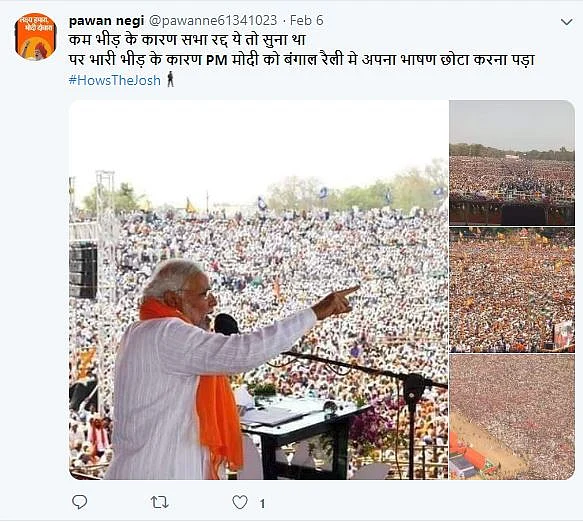The image size is (583, 522).
Task: Click the soldier emoji beside the hashtag
Action: coord(170,80)
